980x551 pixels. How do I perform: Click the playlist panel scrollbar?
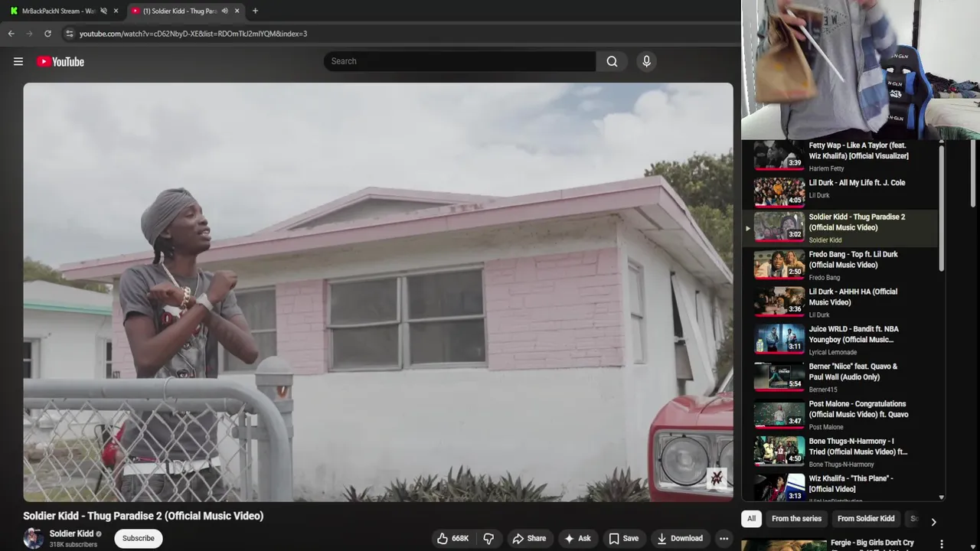coord(942,207)
